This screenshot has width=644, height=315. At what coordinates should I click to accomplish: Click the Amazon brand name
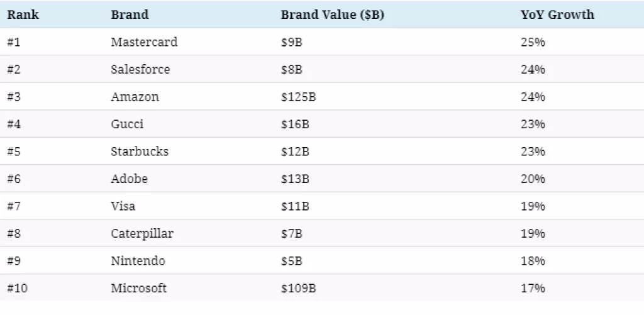click(x=135, y=97)
